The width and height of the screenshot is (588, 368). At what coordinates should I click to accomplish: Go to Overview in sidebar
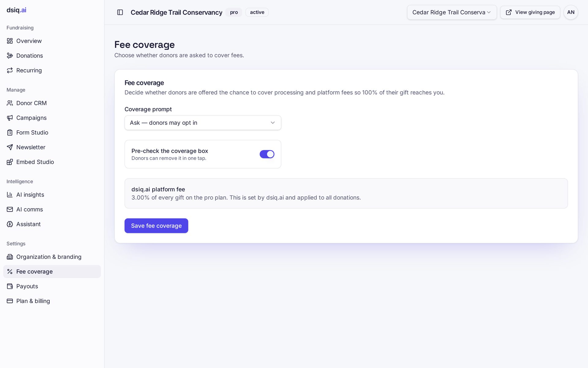(52, 41)
